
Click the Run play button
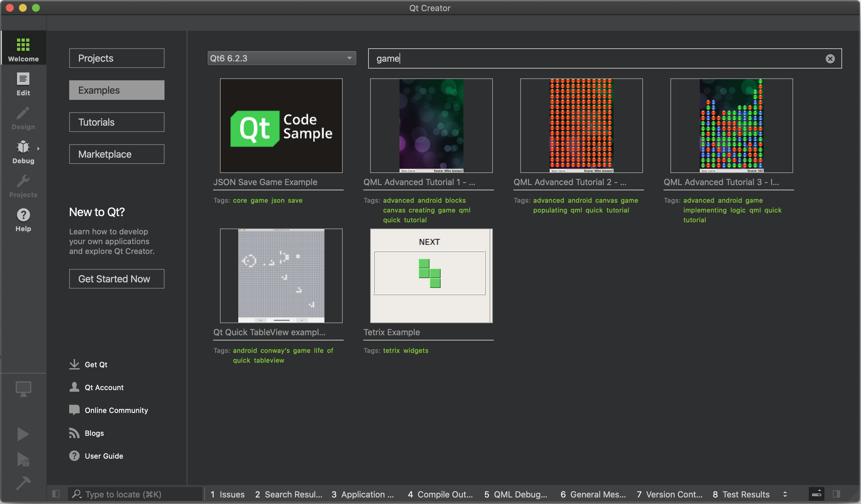[x=23, y=434]
